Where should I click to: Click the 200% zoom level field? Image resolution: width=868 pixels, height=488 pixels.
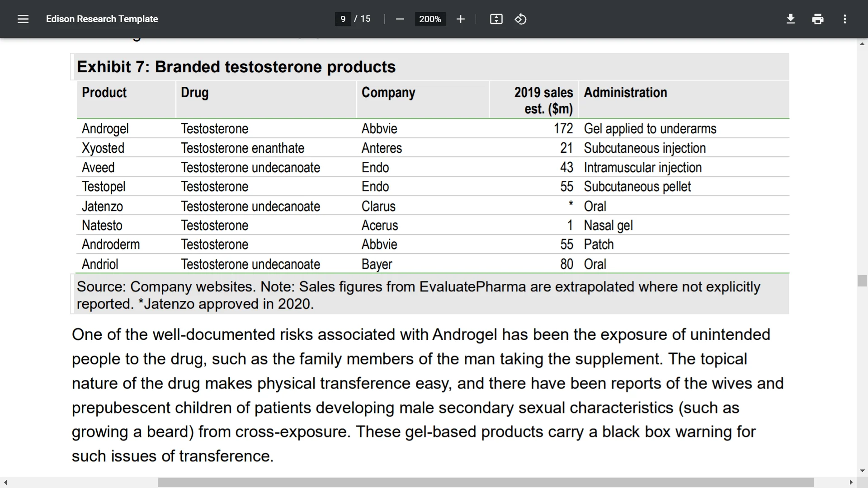(x=430, y=19)
